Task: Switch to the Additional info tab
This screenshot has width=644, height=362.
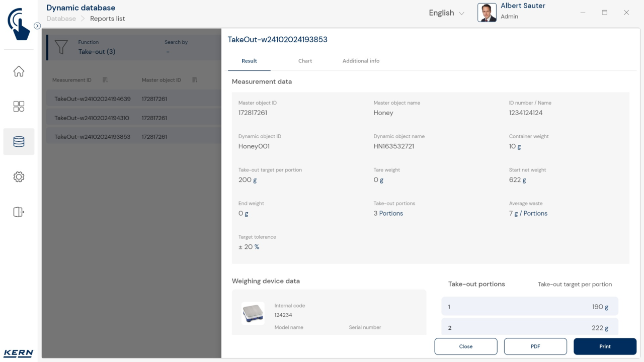Action: (361, 61)
